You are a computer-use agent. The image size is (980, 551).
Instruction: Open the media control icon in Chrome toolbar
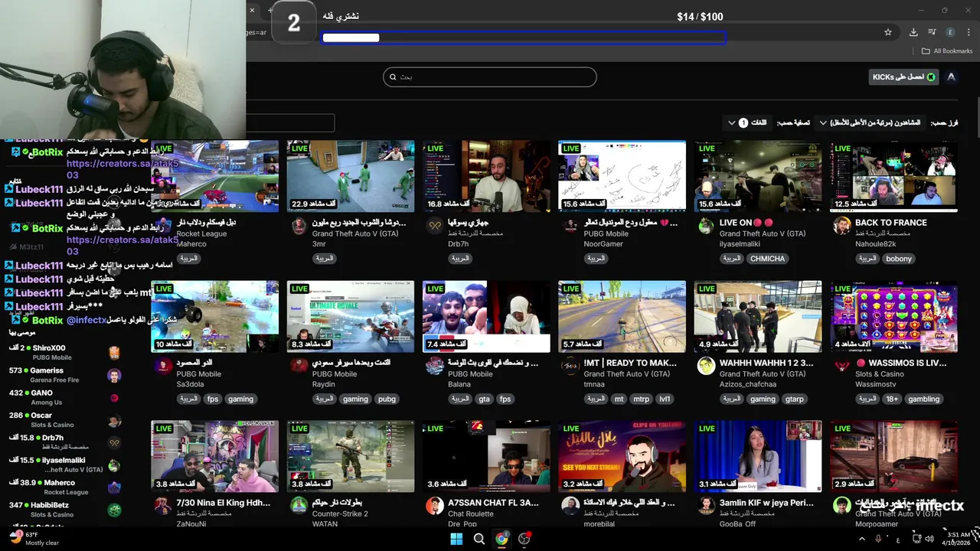[932, 32]
